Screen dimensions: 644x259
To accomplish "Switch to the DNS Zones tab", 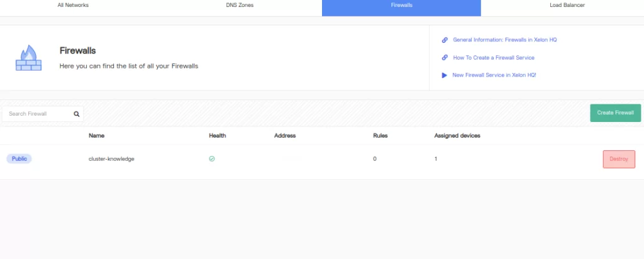I will pos(240,5).
